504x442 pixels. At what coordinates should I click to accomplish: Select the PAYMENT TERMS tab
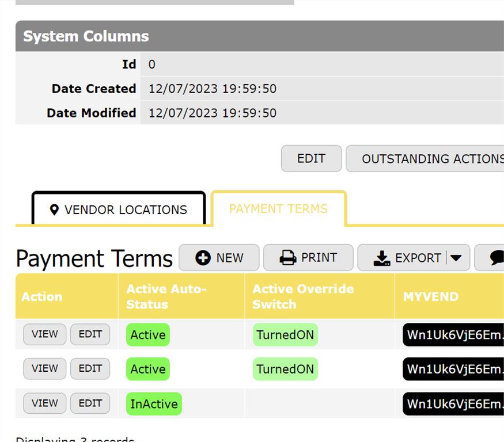[278, 209]
